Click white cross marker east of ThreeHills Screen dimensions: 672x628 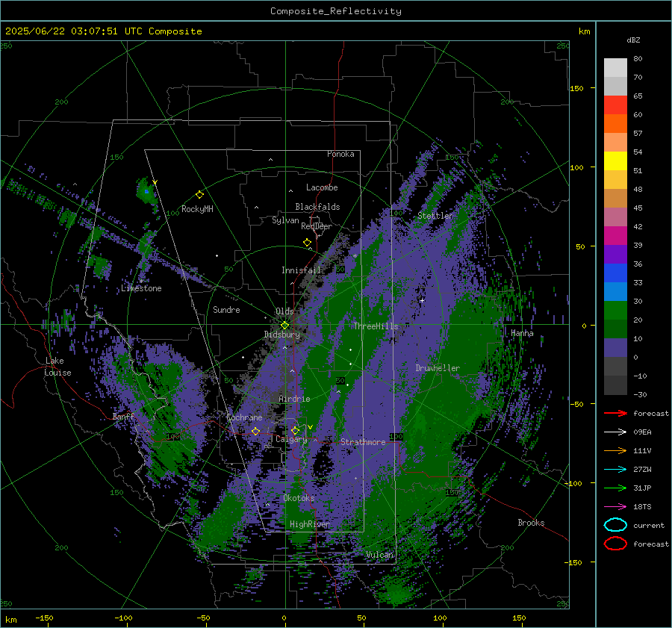pyautogui.click(x=422, y=300)
